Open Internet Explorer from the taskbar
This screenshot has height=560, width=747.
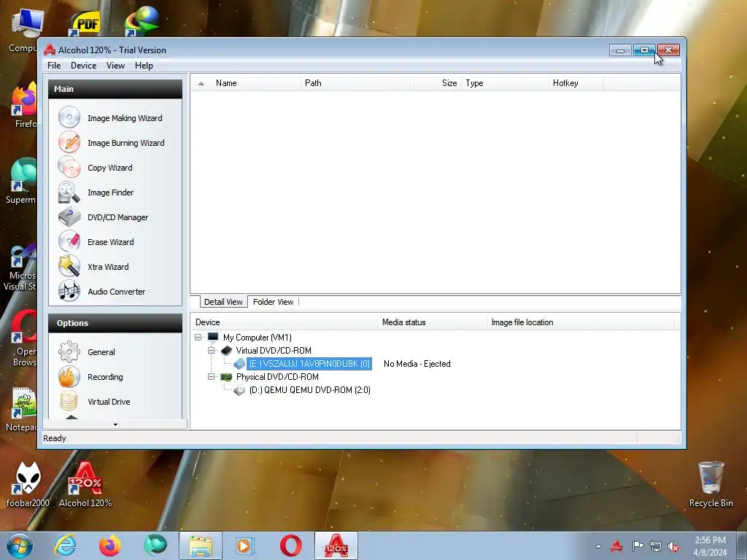(65, 545)
